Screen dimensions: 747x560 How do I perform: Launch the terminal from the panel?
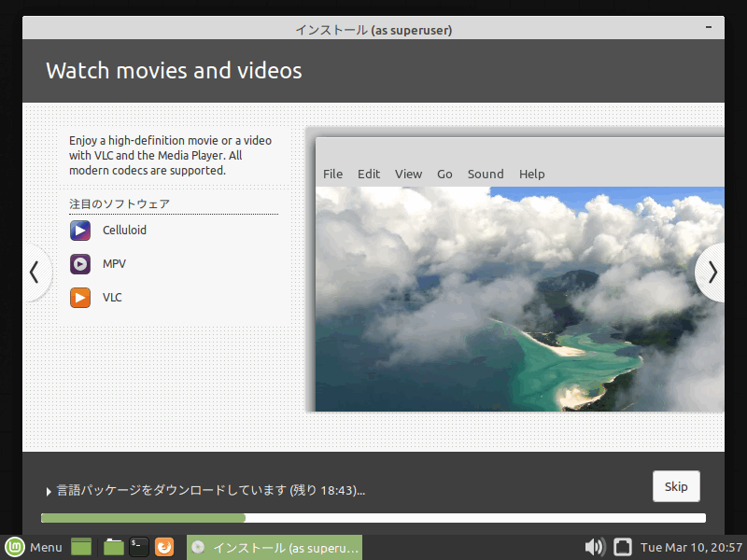139,547
